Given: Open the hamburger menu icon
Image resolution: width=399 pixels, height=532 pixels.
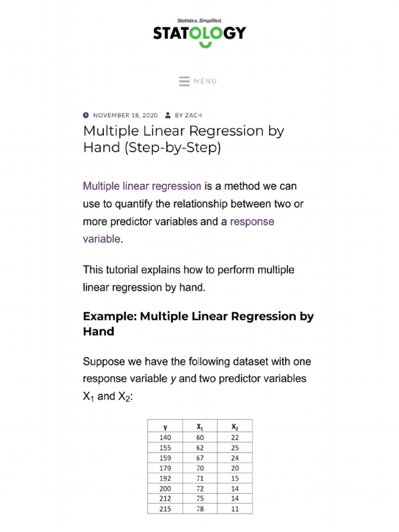Looking at the screenshot, I should (x=184, y=81).
